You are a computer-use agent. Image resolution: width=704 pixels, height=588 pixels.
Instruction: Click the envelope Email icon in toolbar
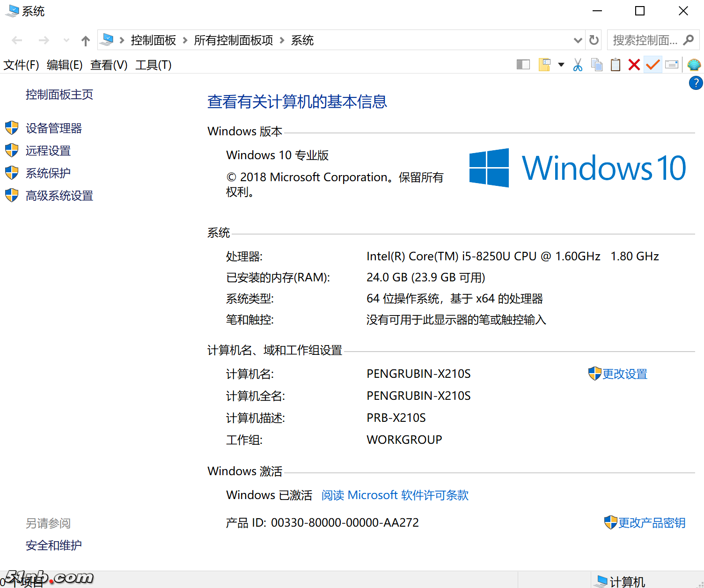672,65
